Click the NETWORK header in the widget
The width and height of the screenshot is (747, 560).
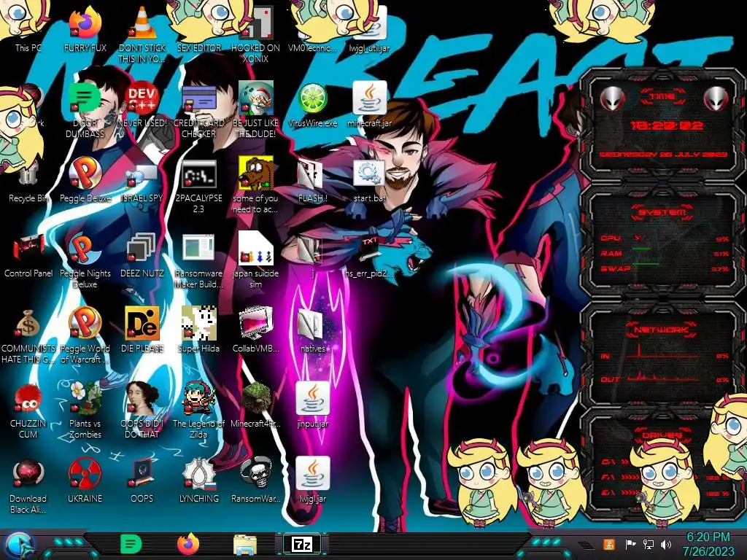[662, 330]
